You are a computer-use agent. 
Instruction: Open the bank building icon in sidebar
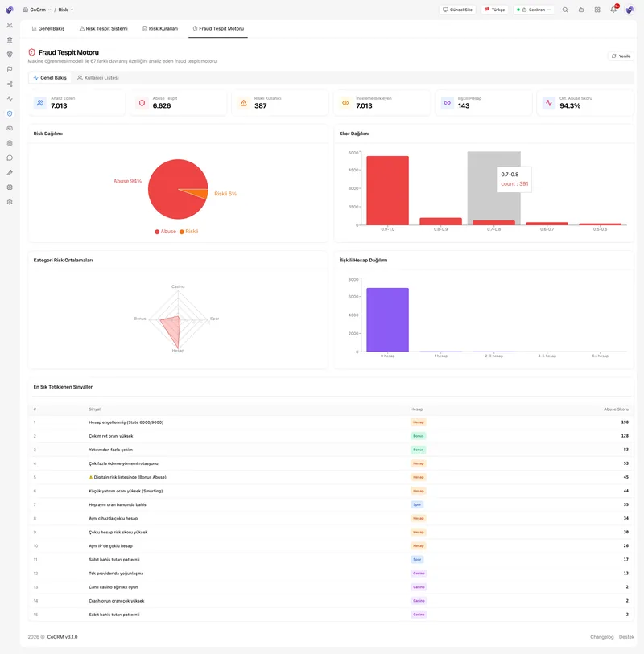[10, 39]
